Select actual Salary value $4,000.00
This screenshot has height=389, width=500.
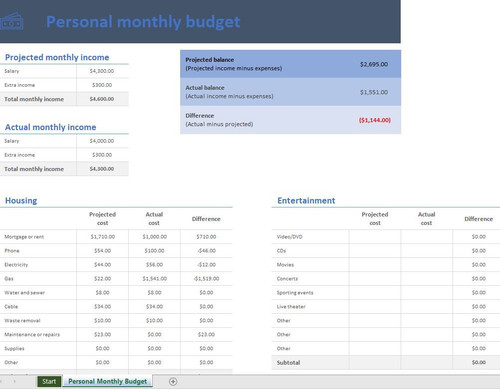[x=102, y=141]
